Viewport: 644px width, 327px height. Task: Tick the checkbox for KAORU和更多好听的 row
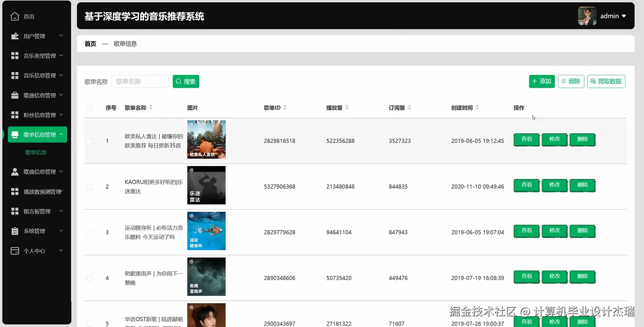(x=89, y=187)
